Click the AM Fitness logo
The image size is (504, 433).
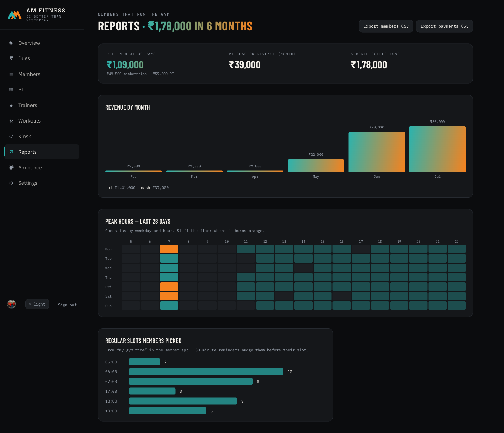click(x=15, y=15)
